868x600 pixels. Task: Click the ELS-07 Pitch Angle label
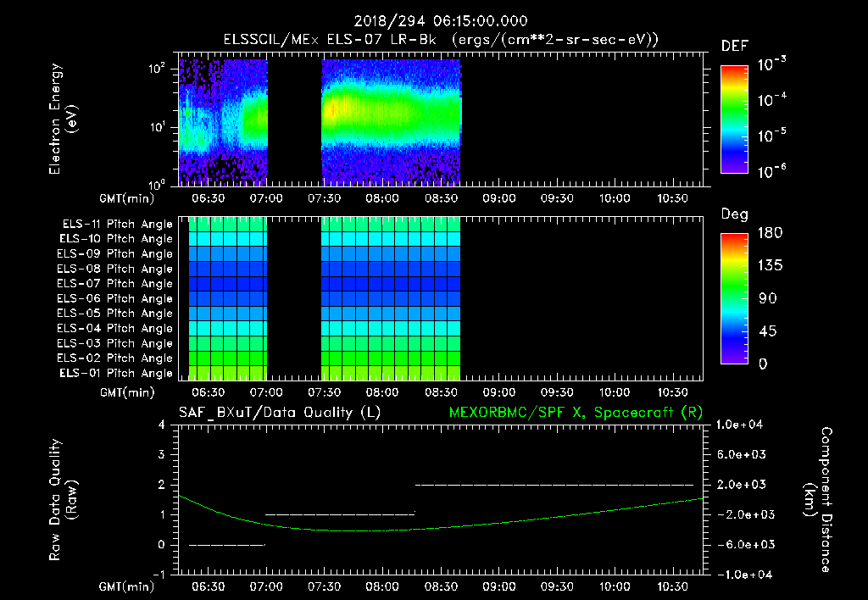click(115, 283)
